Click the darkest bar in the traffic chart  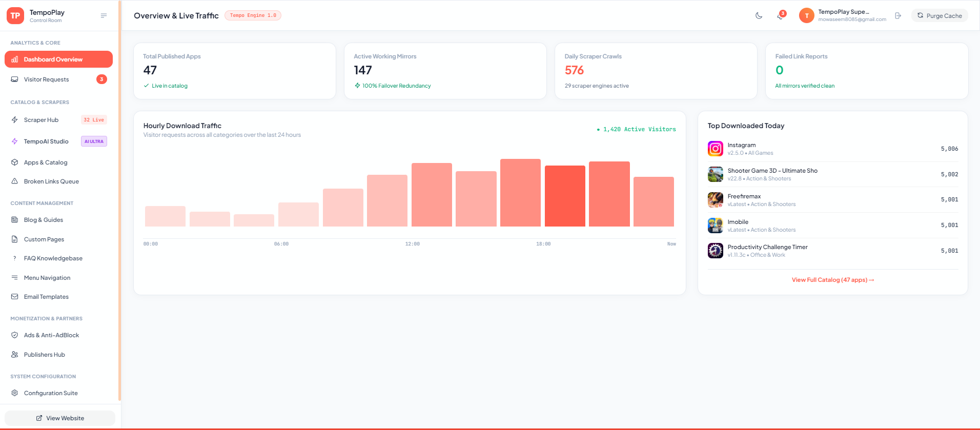click(565, 196)
